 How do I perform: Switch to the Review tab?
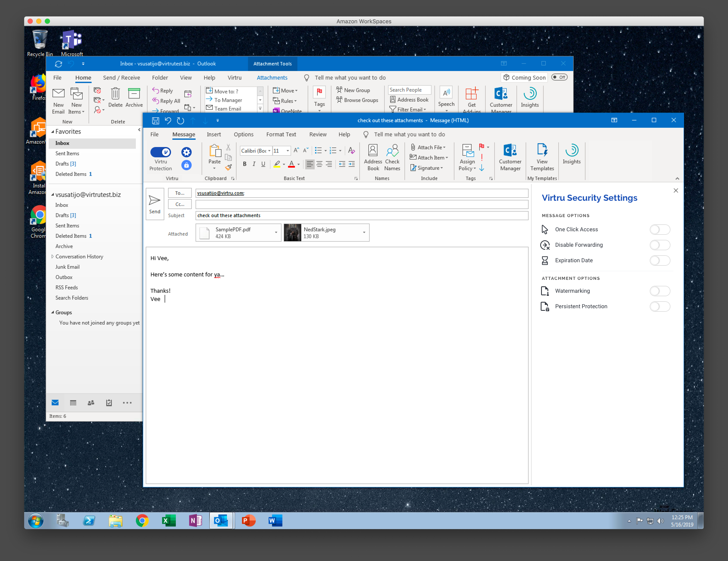318,135
